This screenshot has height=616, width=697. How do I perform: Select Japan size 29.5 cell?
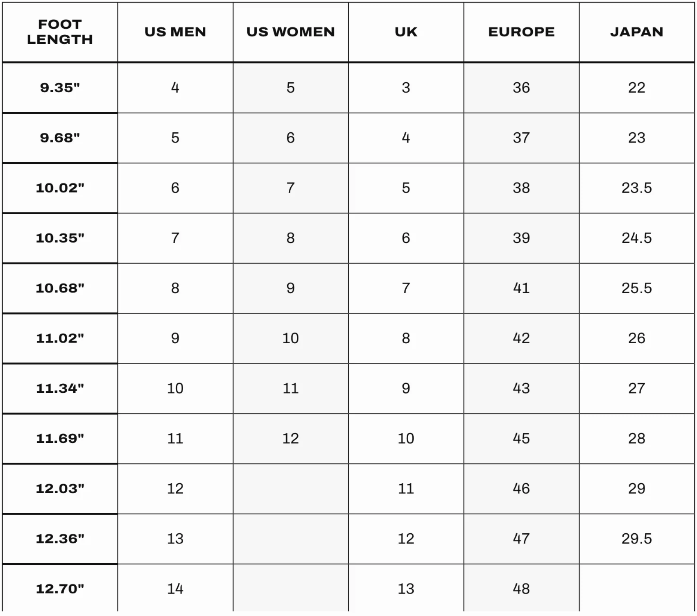(x=637, y=539)
